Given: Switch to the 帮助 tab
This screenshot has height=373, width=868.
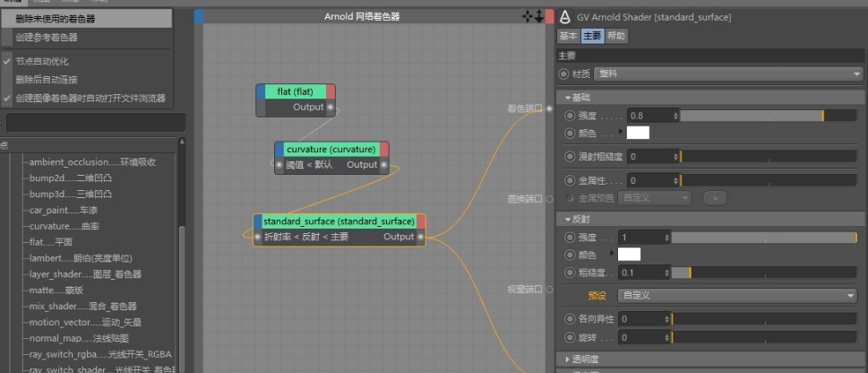Looking at the screenshot, I should tap(616, 36).
